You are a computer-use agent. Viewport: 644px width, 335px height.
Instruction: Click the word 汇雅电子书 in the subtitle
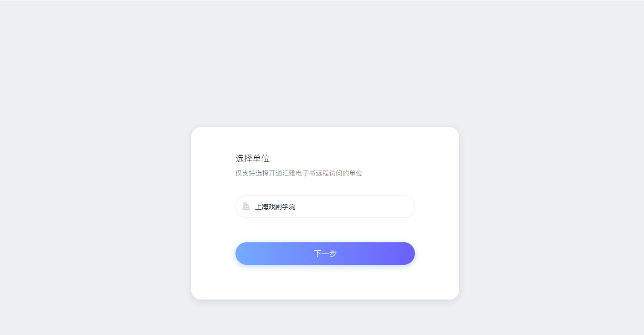pos(301,173)
